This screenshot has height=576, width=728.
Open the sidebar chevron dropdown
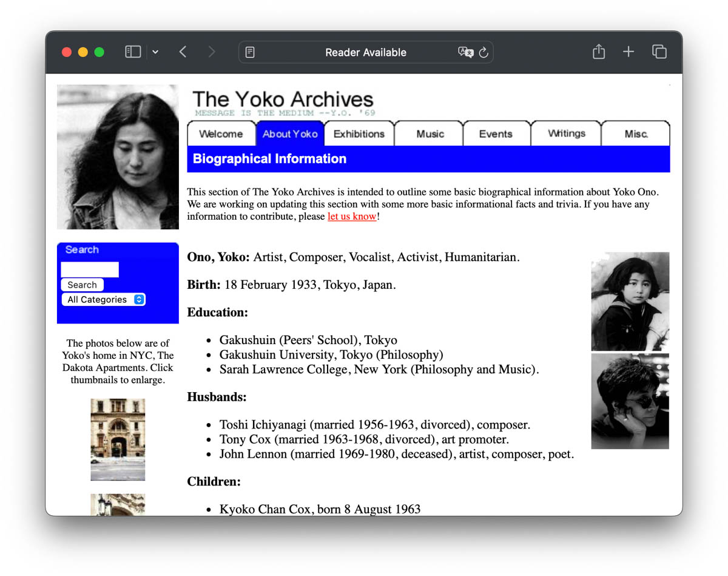coord(155,52)
